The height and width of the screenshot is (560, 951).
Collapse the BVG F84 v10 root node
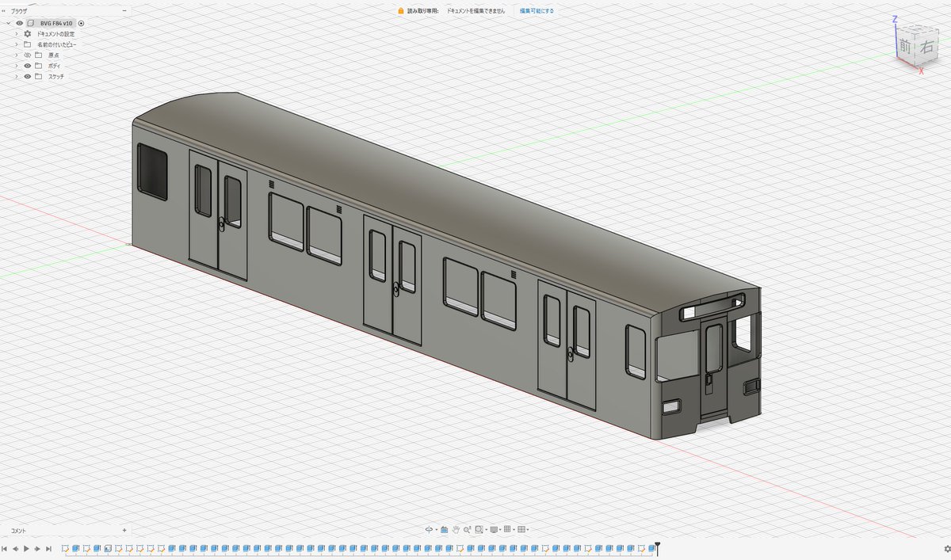click(9, 23)
